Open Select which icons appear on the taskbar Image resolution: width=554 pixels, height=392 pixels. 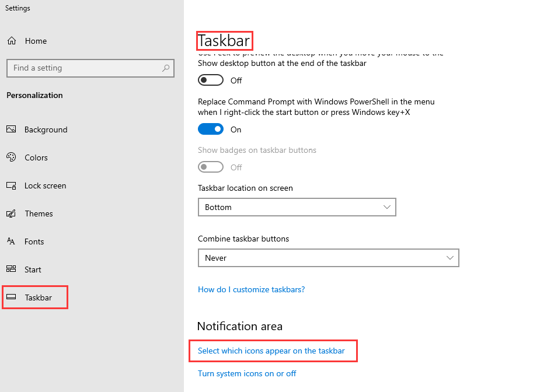coord(271,351)
